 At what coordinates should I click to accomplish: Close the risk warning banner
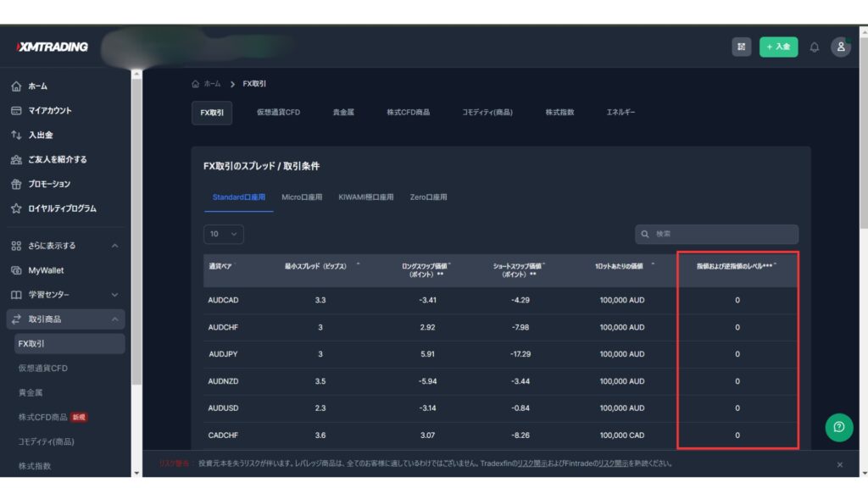click(840, 464)
